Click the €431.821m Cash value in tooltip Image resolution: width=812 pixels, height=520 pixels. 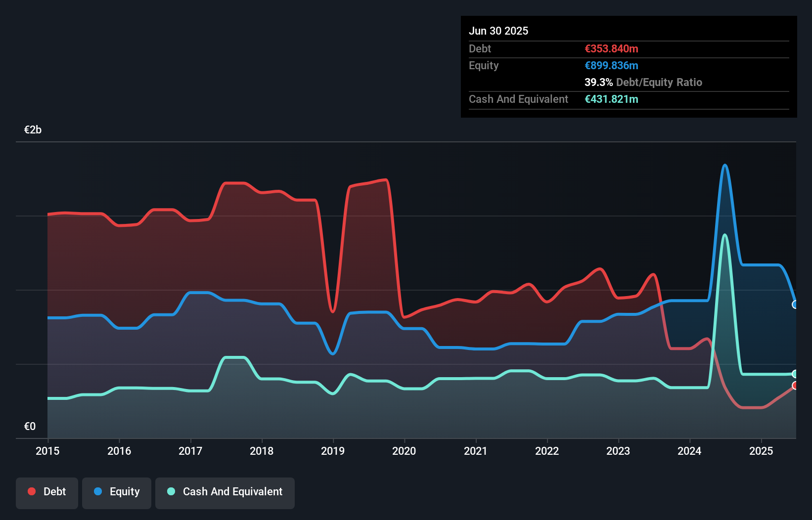pyautogui.click(x=611, y=99)
